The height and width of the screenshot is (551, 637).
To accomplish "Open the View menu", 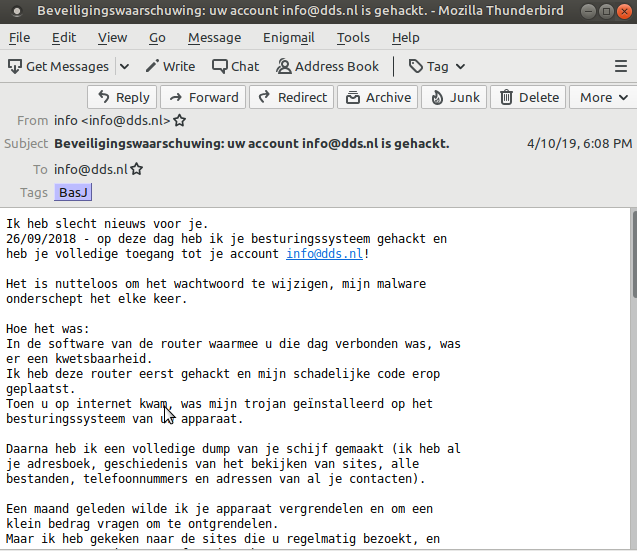I will pyautogui.click(x=113, y=38).
